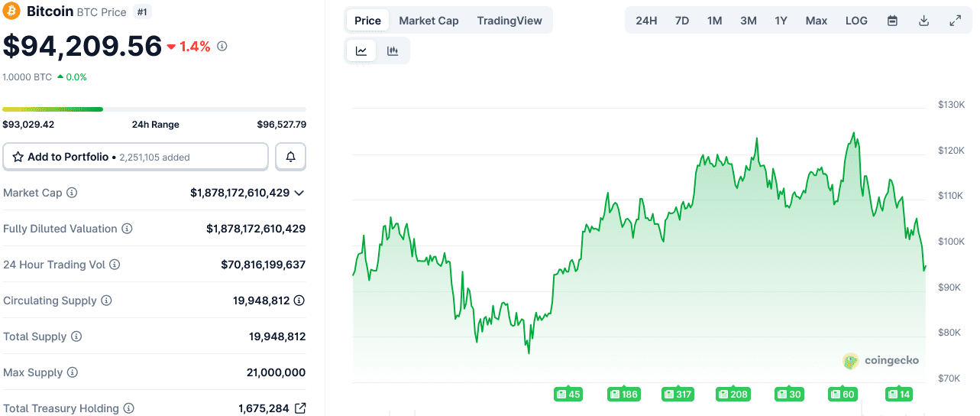
Task: Click the Circulating Supply value info icon
Action: pos(299,301)
